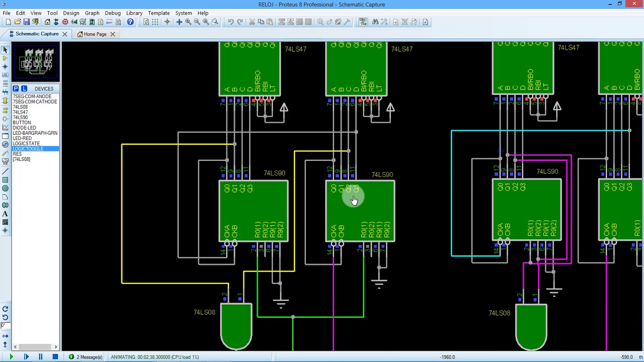The width and height of the screenshot is (644, 362).
Task: Click the Open Project folder icon
Action: coord(17,22)
